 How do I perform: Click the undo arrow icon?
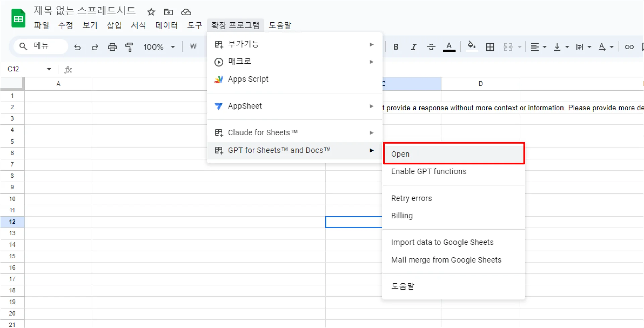(77, 47)
